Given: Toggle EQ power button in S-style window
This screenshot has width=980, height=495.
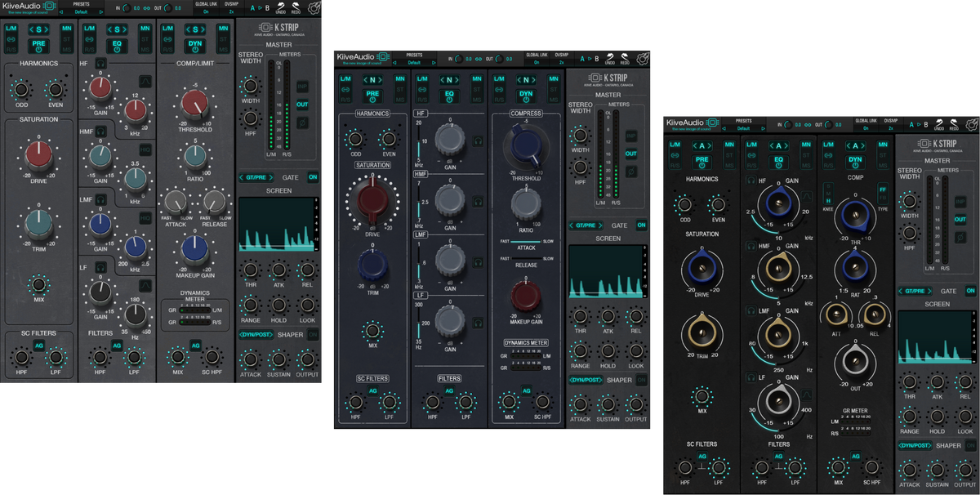Looking at the screenshot, I should [116, 47].
